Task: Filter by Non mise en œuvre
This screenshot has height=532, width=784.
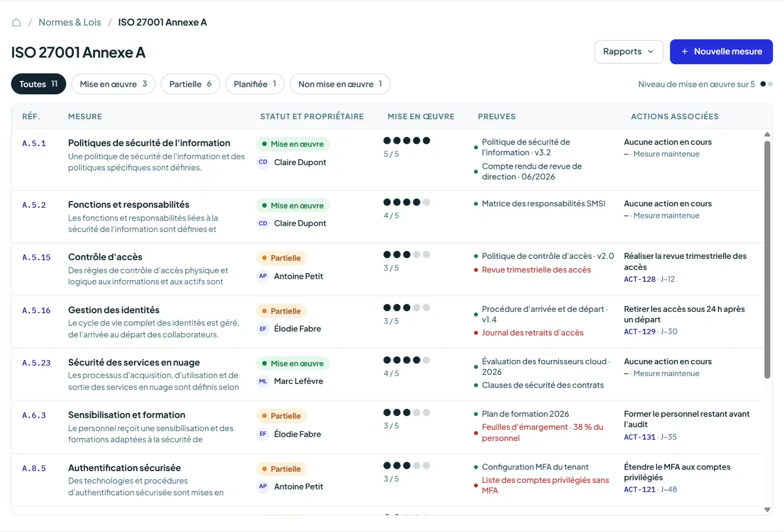Action: [x=340, y=84]
